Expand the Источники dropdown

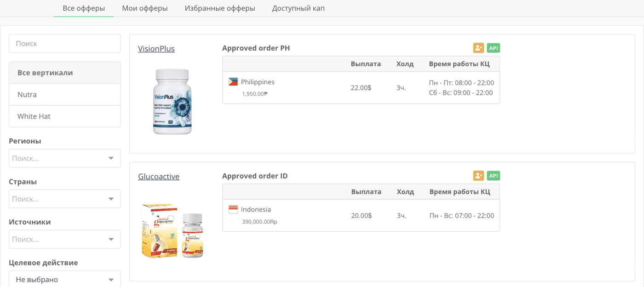[65, 239]
